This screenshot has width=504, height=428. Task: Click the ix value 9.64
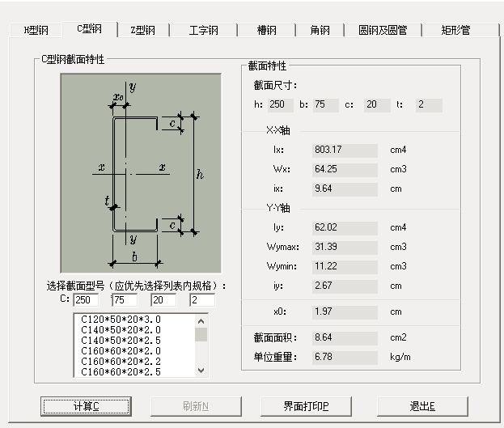(345, 189)
